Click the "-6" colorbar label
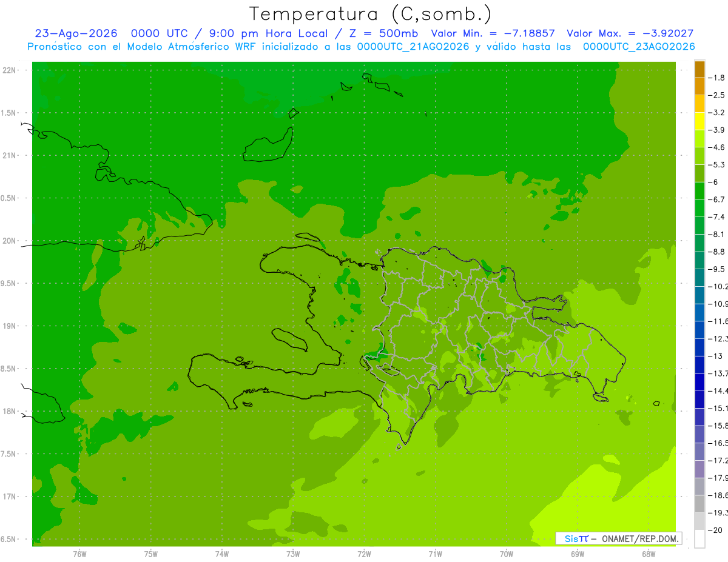Image resolution: width=728 pixels, height=562 pixels. [714, 182]
